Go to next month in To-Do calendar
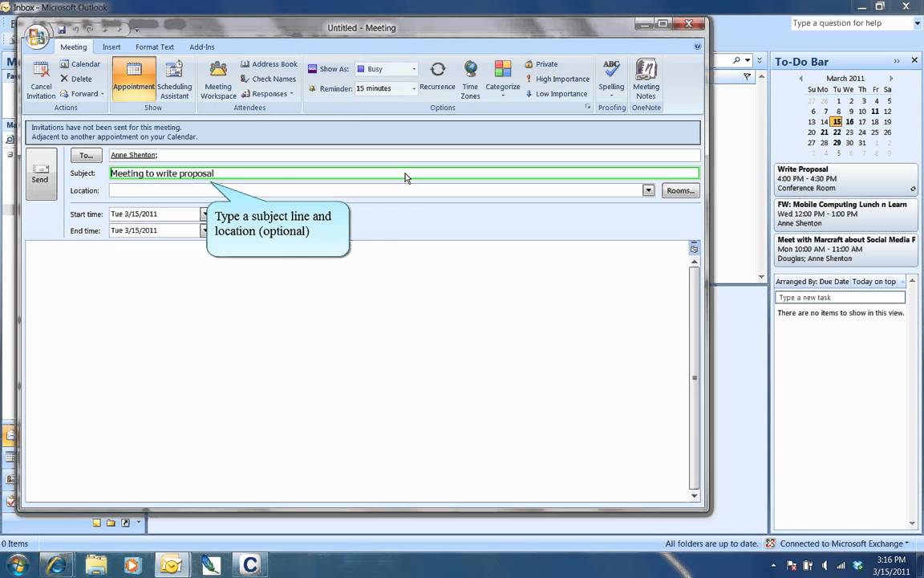This screenshot has width=924, height=578. pyautogui.click(x=890, y=79)
